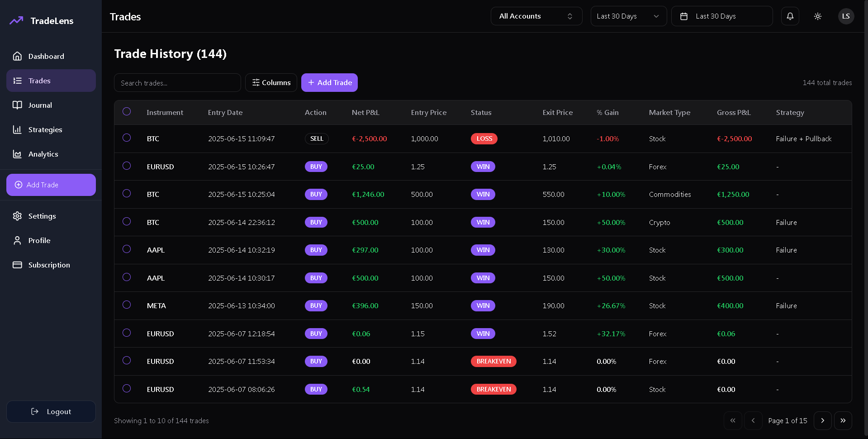Viewport: 868px width, 439px height.
Task: Click the Journal book icon
Action: click(x=17, y=105)
